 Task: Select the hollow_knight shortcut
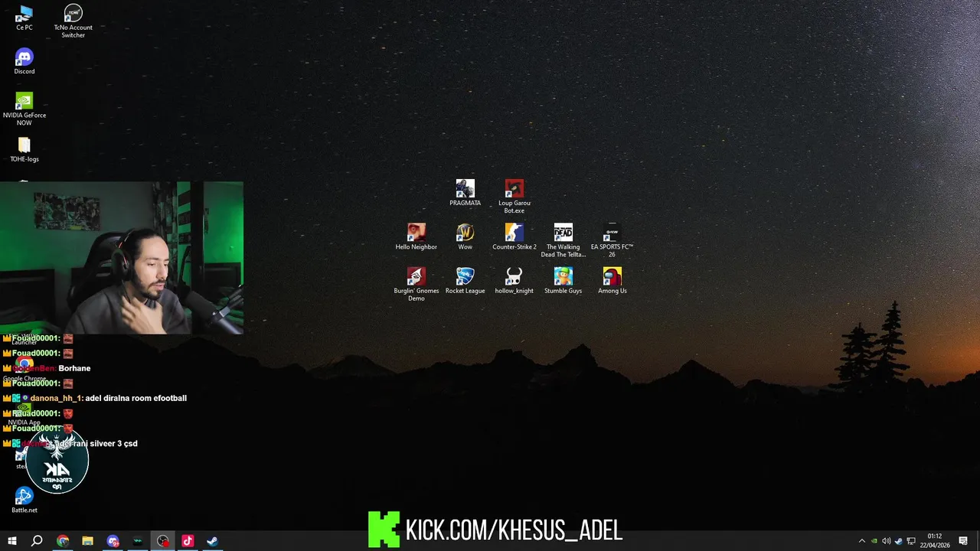514,281
